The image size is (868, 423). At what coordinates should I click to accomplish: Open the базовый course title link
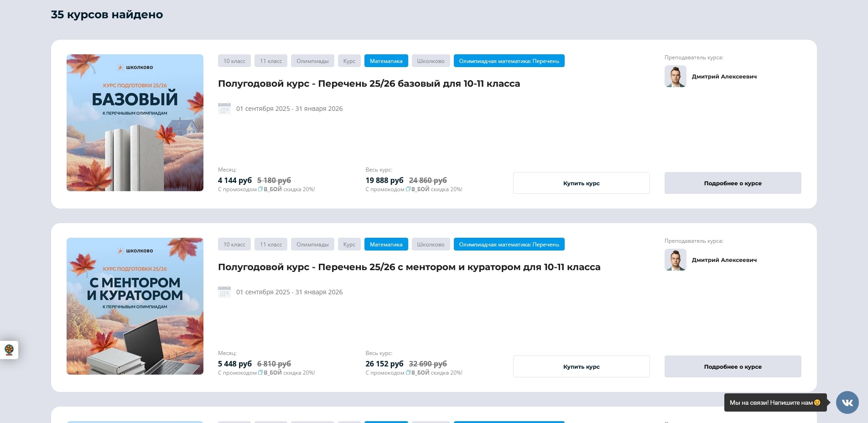click(369, 84)
